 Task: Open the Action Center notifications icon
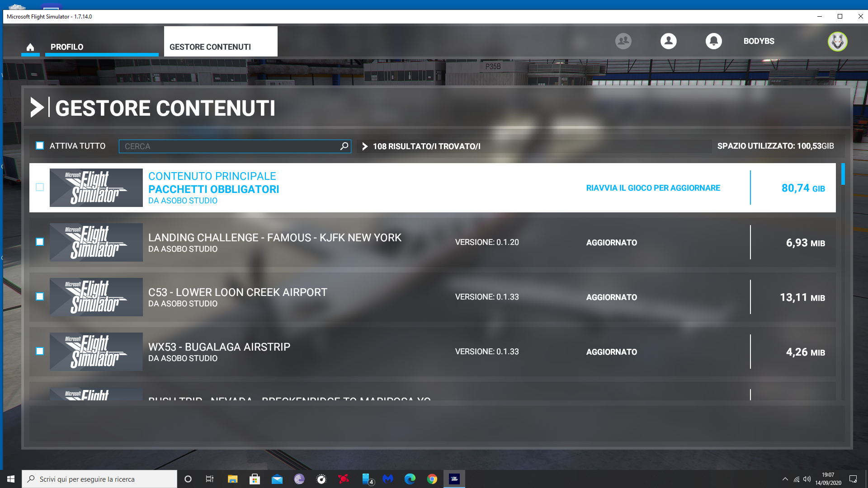point(853,479)
